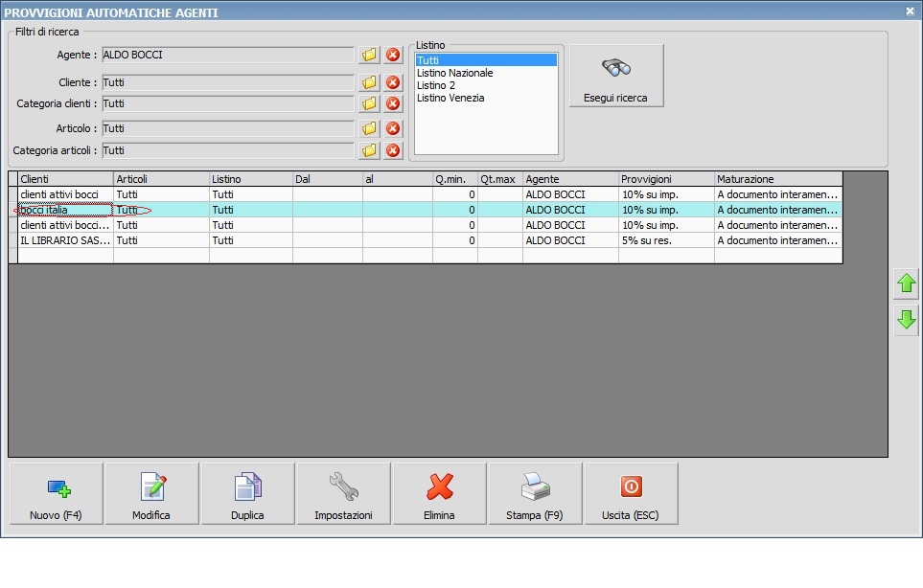Click the Dal column header

tap(328, 179)
